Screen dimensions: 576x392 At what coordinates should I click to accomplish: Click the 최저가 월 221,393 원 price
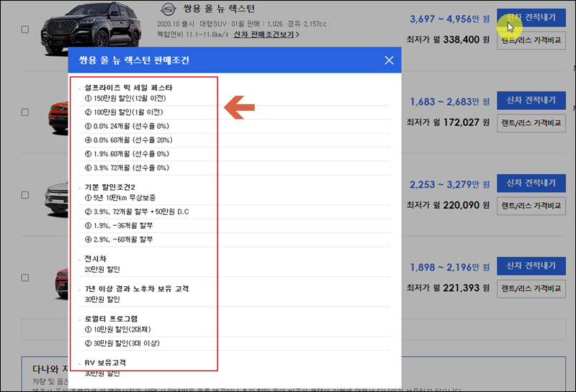pos(448,288)
